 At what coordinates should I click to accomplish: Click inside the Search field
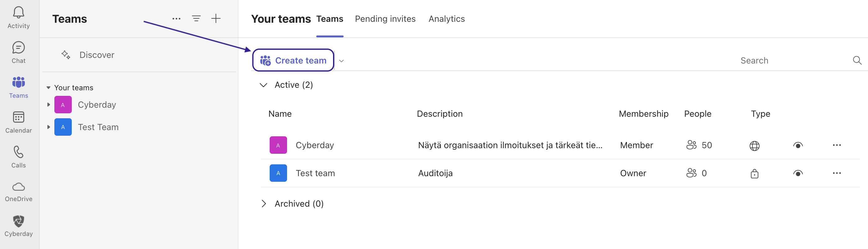[792, 60]
